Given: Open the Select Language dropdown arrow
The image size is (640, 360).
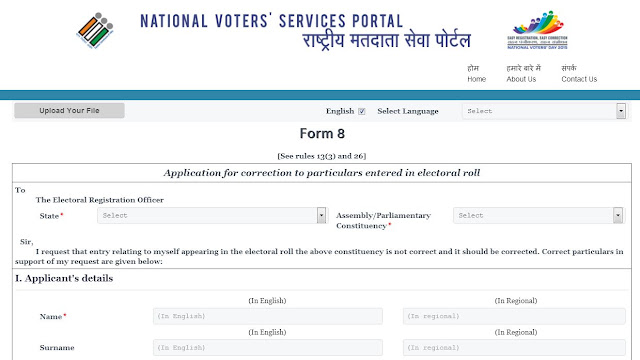Looking at the screenshot, I should (x=621, y=111).
